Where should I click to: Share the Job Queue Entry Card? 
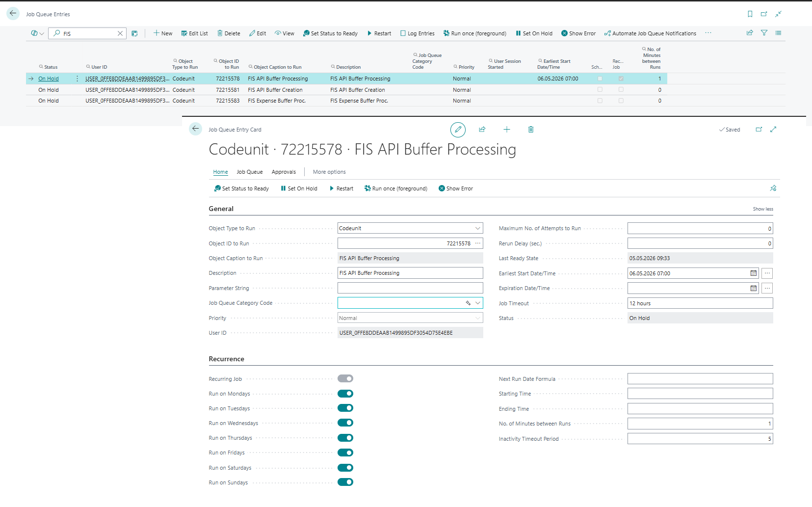[x=482, y=130]
